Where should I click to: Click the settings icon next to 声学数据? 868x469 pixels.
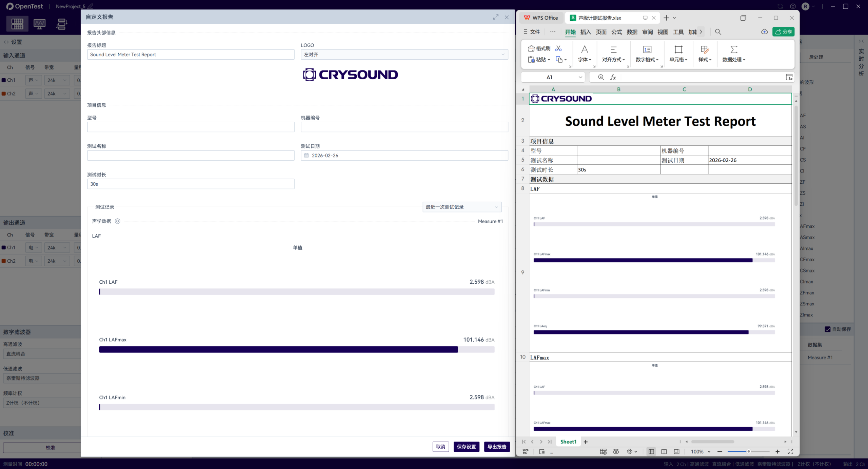[117, 221]
